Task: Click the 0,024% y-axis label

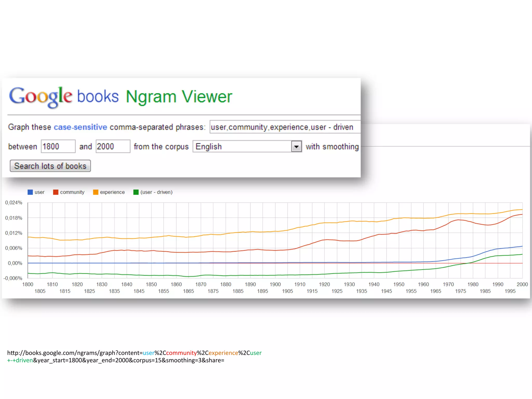Action: (x=14, y=203)
